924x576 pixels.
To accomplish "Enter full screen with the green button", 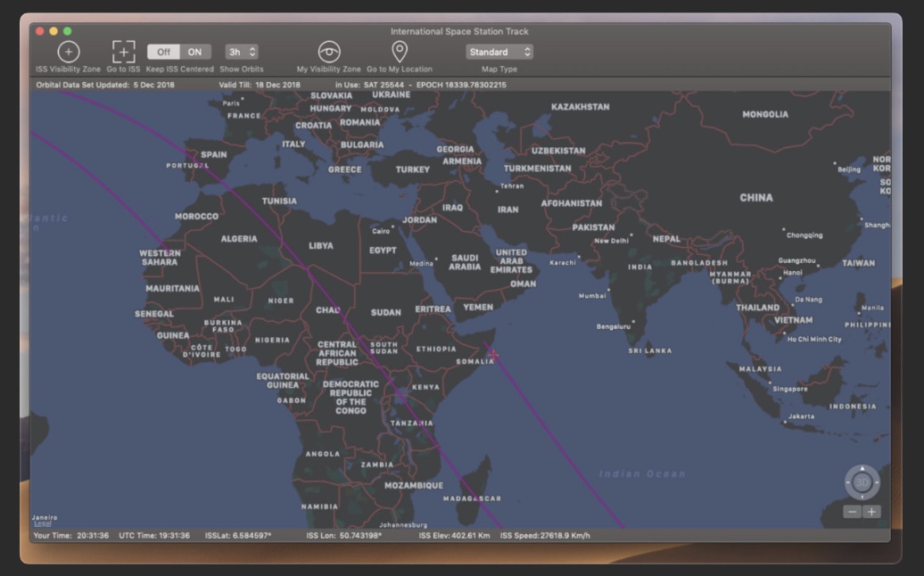I will click(67, 31).
